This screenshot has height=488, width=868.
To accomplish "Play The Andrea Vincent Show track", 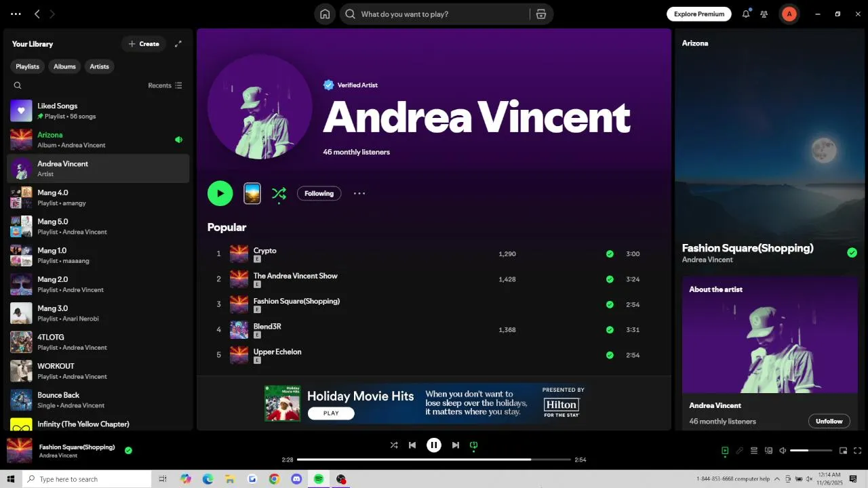I will click(x=434, y=279).
